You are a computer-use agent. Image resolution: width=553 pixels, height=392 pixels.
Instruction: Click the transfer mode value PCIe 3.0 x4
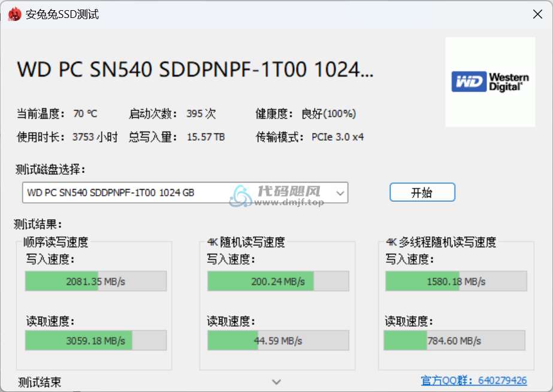(337, 137)
